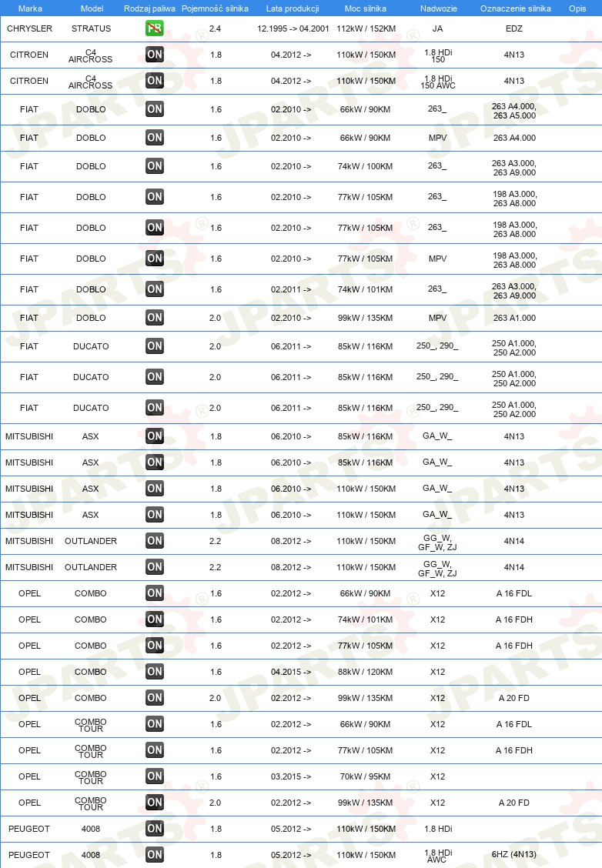Click the Model column header

tap(92, 8)
